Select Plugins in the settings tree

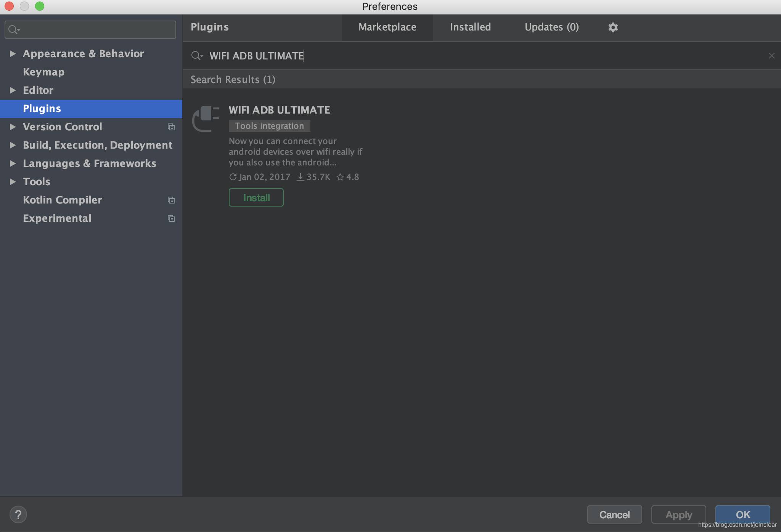tap(91, 109)
